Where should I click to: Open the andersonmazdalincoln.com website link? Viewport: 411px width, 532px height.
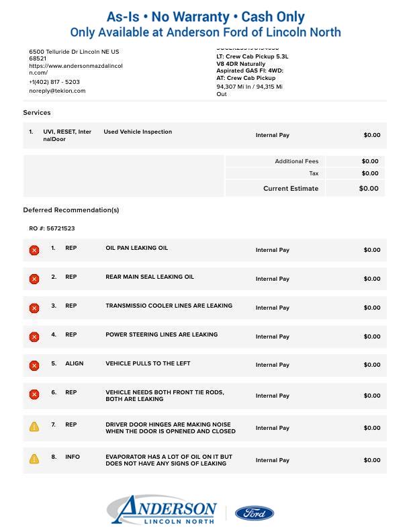click(x=75, y=69)
